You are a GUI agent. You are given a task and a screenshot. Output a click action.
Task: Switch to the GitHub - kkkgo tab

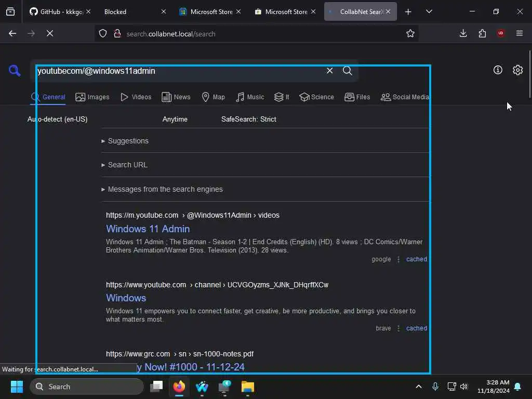pos(60,11)
